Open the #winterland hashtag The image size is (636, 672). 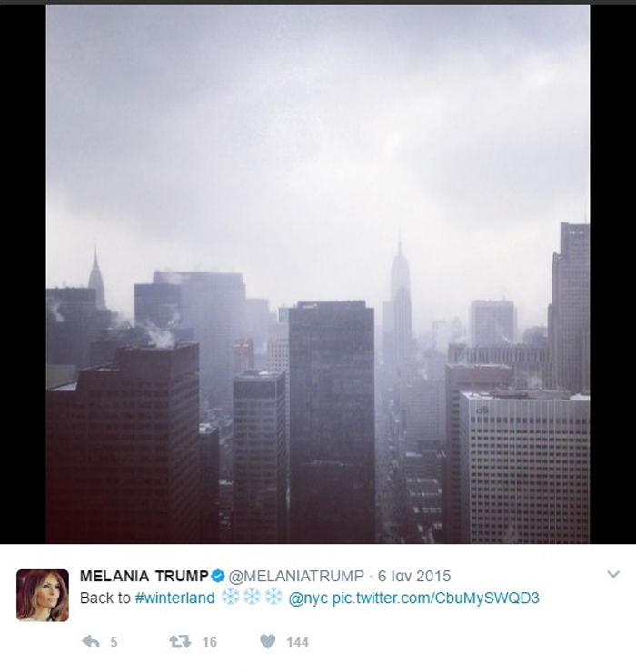pos(175,598)
